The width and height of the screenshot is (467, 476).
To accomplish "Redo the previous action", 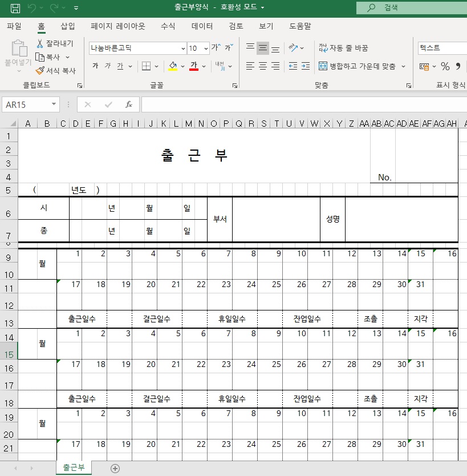I will click(x=54, y=8).
